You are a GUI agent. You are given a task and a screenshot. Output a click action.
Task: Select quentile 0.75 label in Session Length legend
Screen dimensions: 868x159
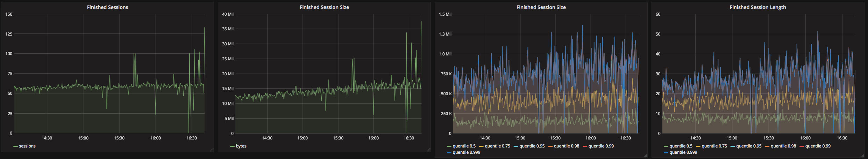pos(714,146)
